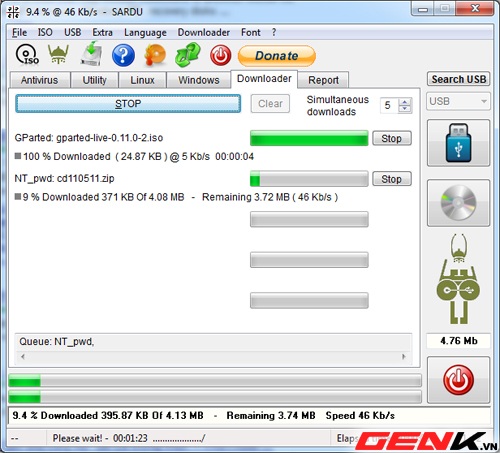Click the drive with green download arrow icon
The image size is (500, 453).
[91, 54]
